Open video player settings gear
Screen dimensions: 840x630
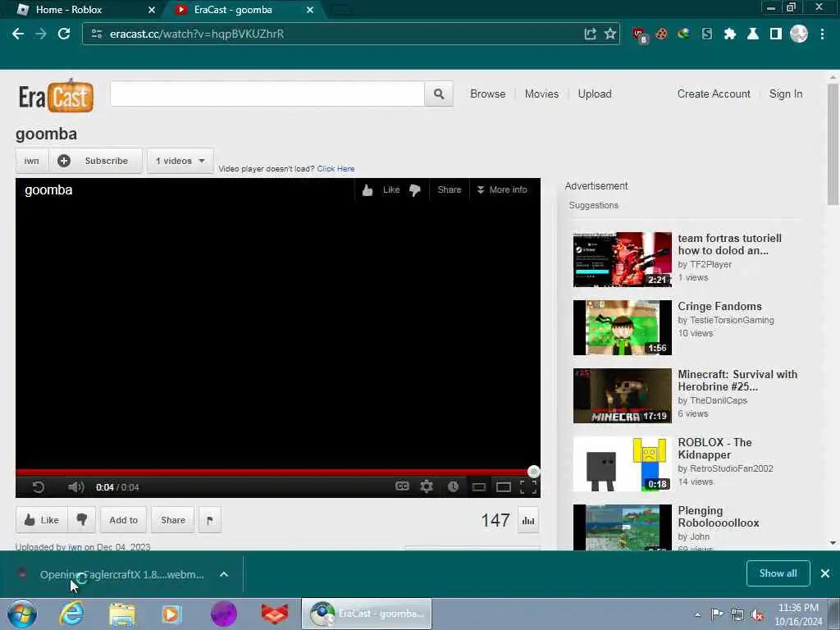(x=427, y=486)
